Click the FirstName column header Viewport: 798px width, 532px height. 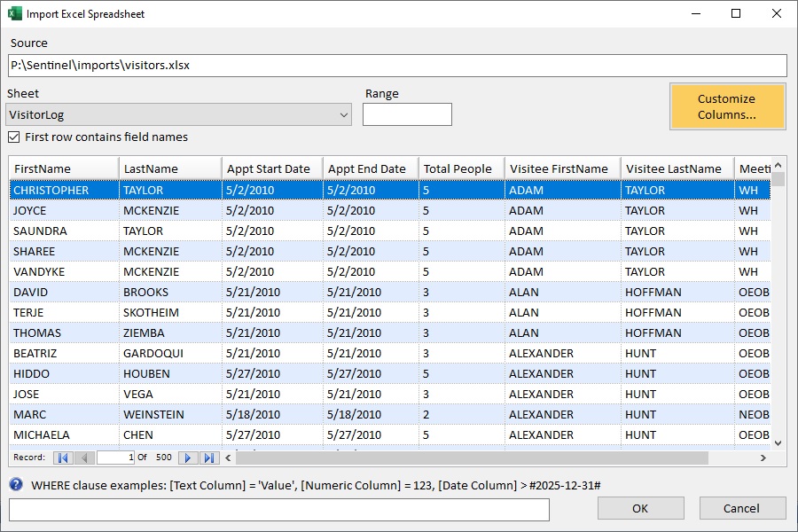(64, 169)
